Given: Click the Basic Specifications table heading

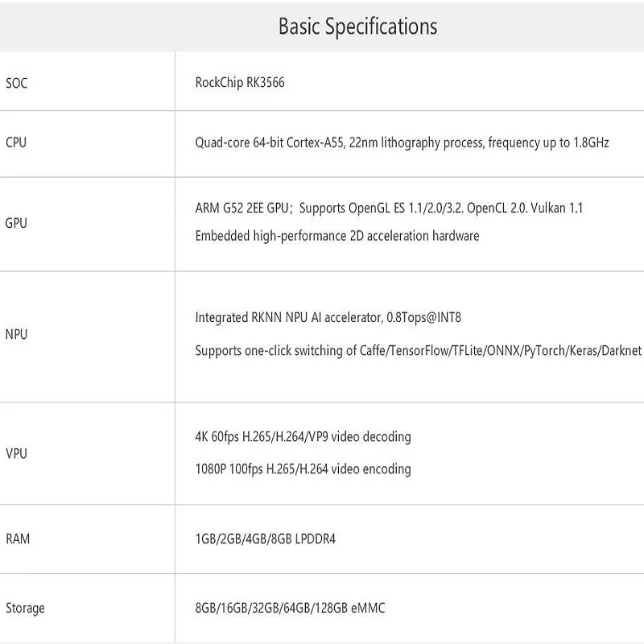Looking at the screenshot, I should point(357,27).
